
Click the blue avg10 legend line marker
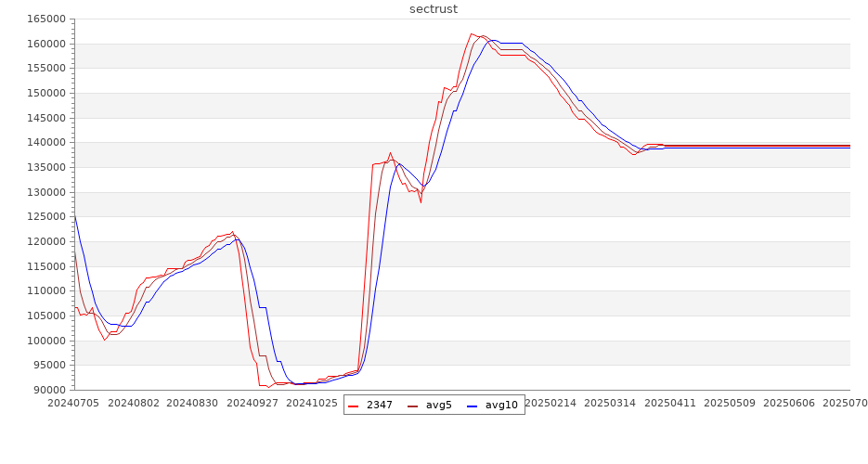[x=472, y=406]
